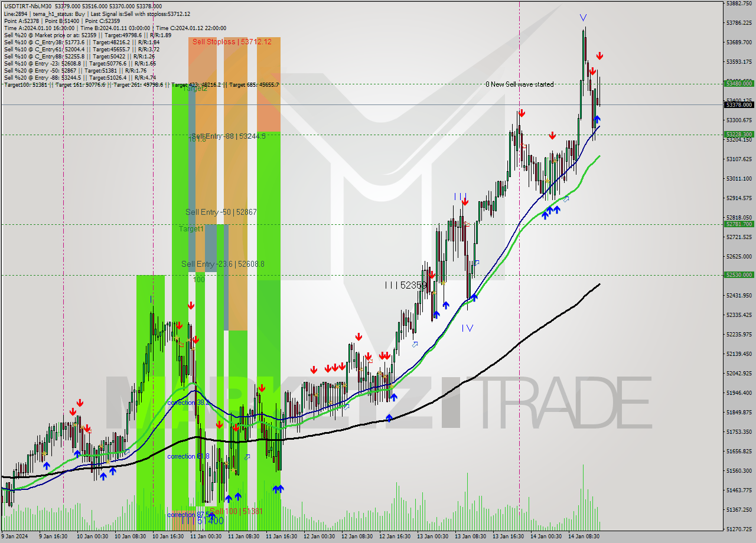Click the 'Target1' chart label
756x543 pixels.
coord(191,228)
